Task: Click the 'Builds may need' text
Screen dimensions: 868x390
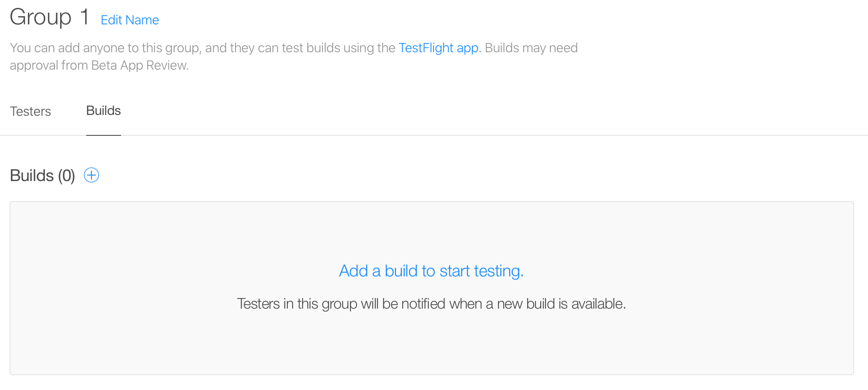Action: (531, 48)
